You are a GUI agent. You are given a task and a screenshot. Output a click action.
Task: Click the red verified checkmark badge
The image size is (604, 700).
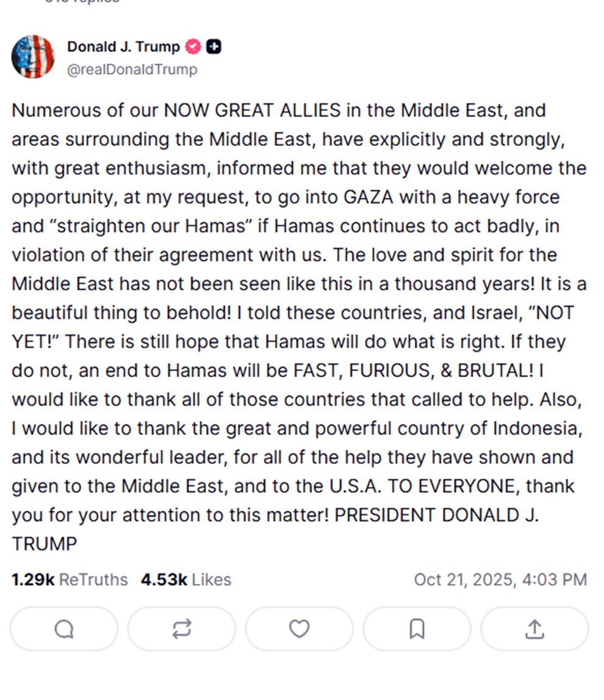click(x=193, y=46)
